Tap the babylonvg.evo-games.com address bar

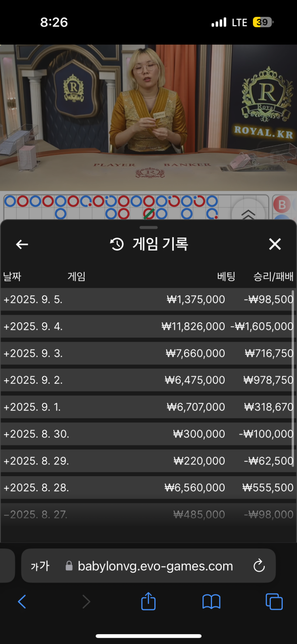tap(155, 566)
